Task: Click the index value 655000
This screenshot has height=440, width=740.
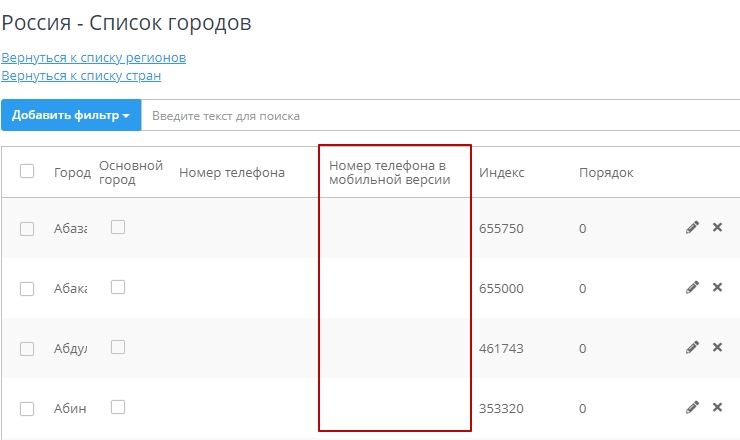Action: [501, 288]
